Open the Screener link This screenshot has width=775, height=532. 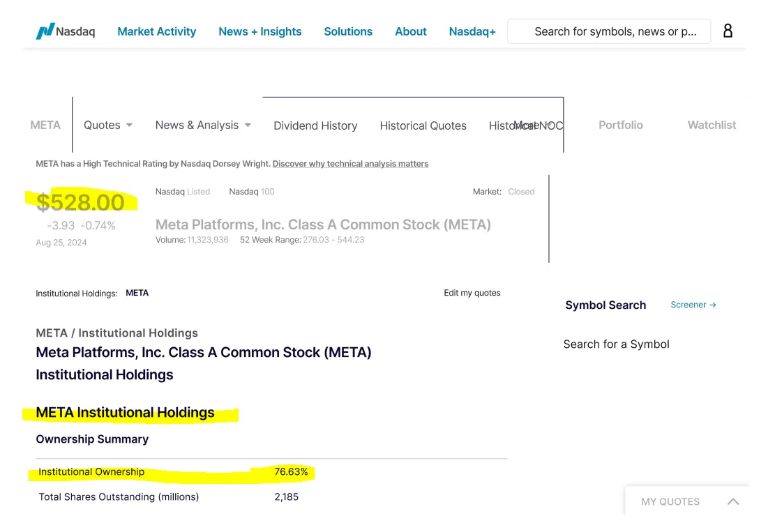[693, 305]
